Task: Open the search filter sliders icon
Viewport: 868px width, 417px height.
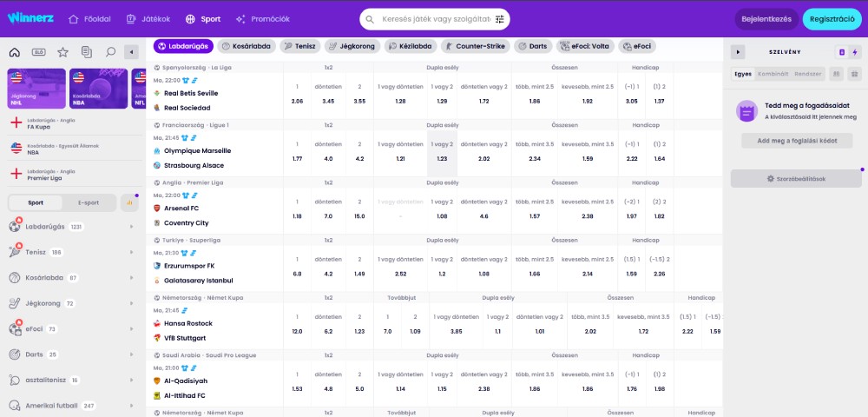Action: pos(500,19)
